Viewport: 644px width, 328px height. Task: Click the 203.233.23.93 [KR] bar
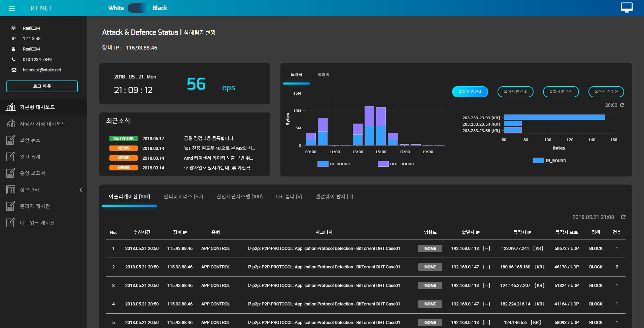(x=554, y=117)
